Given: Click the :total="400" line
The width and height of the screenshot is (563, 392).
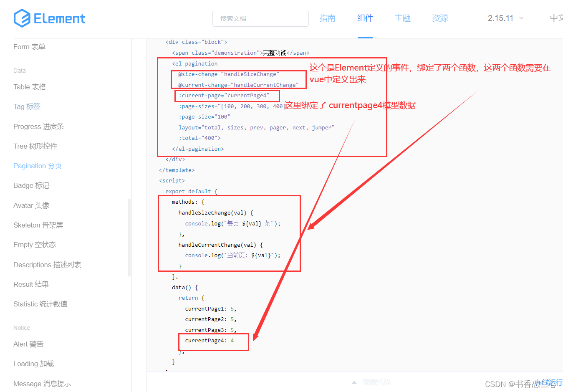Looking at the screenshot, I should point(199,138).
